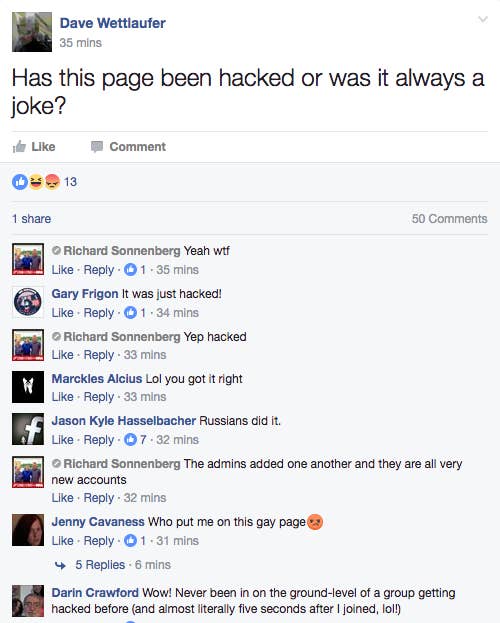
Task: Click Jenny Cavaness's avatar thumbnail
Action: click(x=28, y=530)
